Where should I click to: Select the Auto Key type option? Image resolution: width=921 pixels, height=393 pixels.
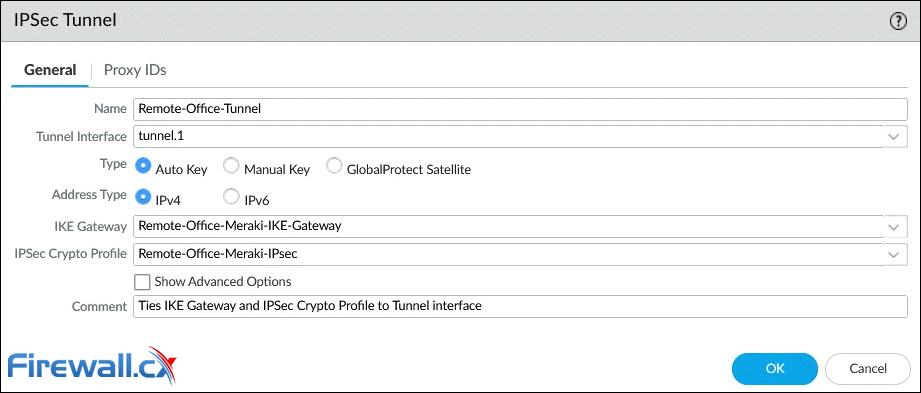pyautogui.click(x=142, y=166)
